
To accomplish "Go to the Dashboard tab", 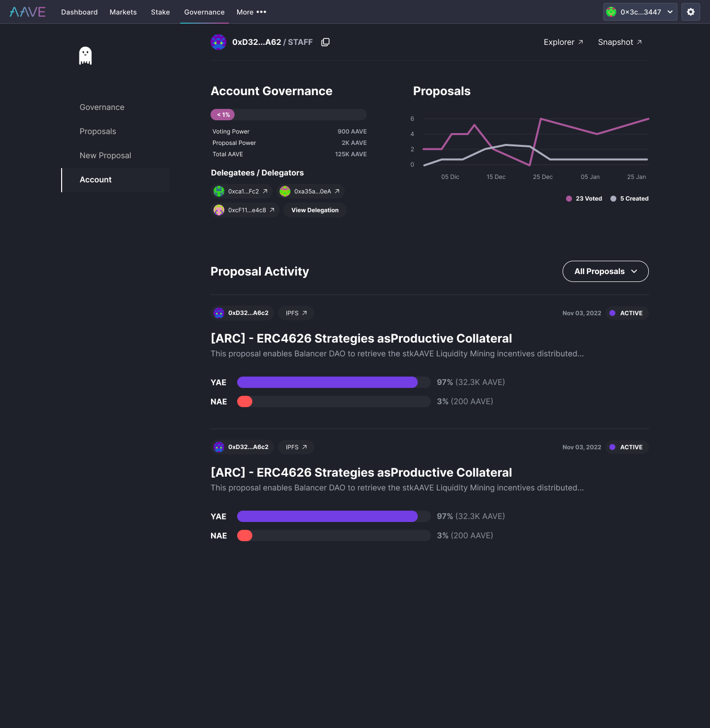I will (x=79, y=12).
